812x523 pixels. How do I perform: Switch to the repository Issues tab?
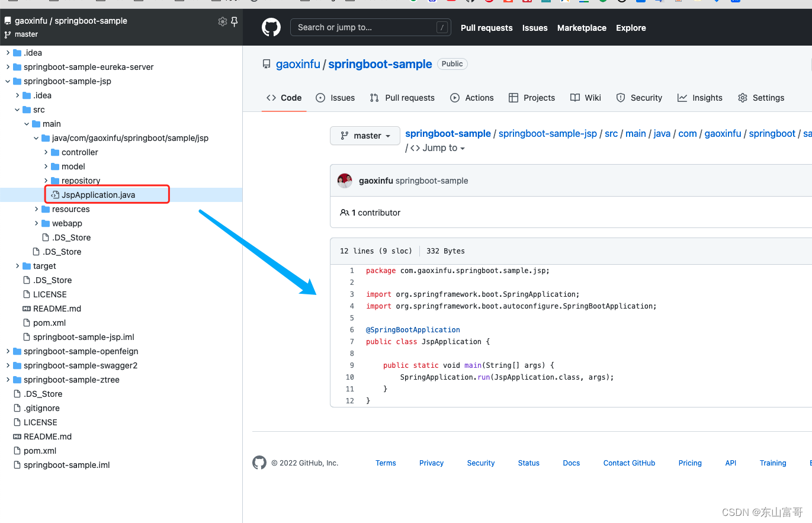335,98
